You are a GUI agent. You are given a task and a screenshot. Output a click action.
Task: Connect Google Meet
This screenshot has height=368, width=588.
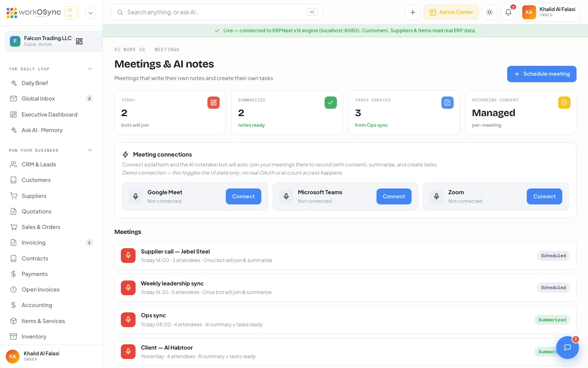(x=243, y=197)
